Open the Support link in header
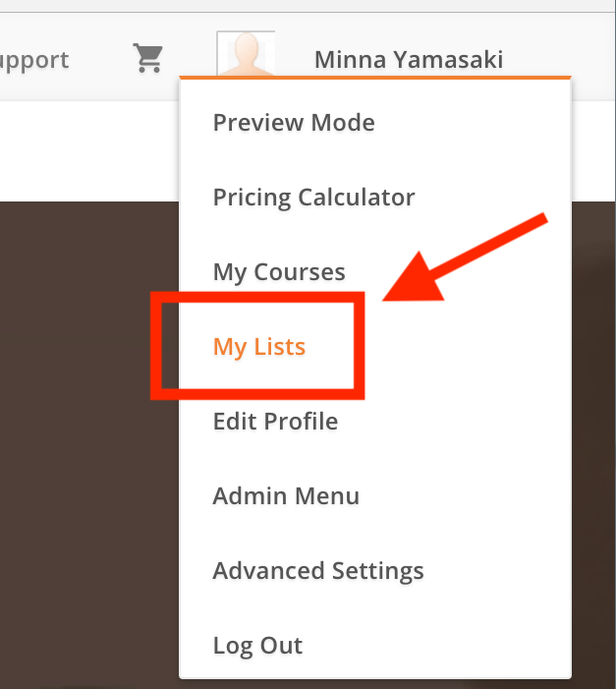The image size is (616, 689). tap(34, 60)
